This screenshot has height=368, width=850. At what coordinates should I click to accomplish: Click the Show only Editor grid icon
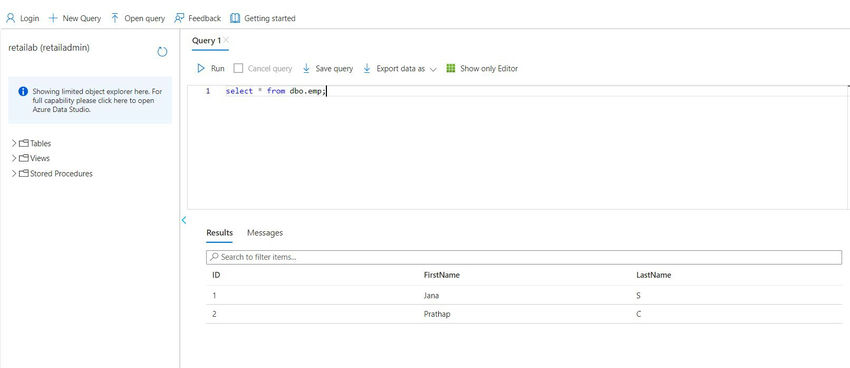click(x=450, y=68)
